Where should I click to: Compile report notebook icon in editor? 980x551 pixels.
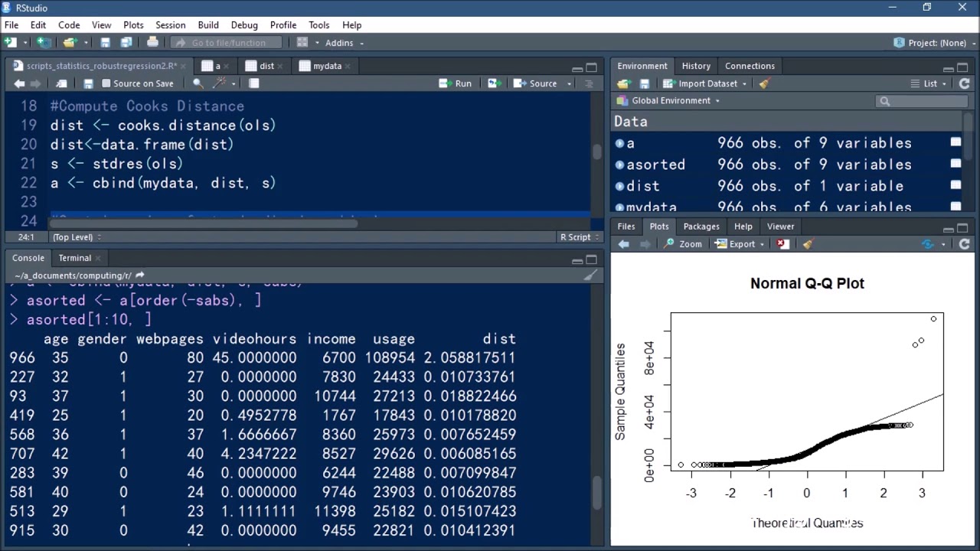tap(254, 83)
